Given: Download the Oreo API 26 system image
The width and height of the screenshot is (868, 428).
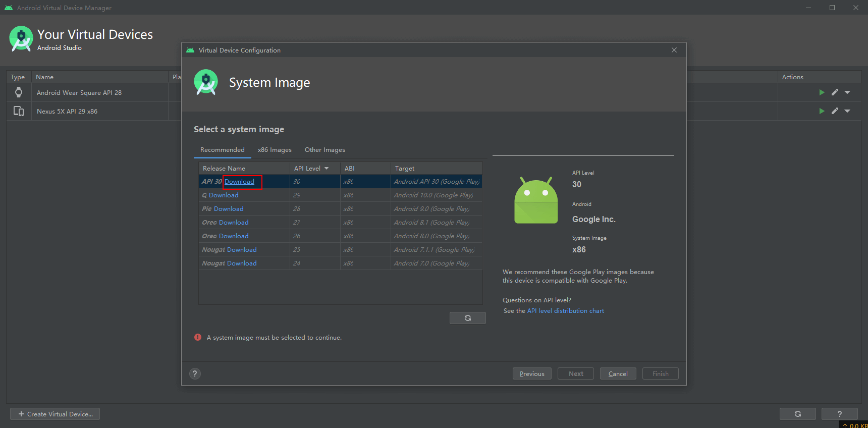Looking at the screenshot, I should pyautogui.click(x=234, y=236).
